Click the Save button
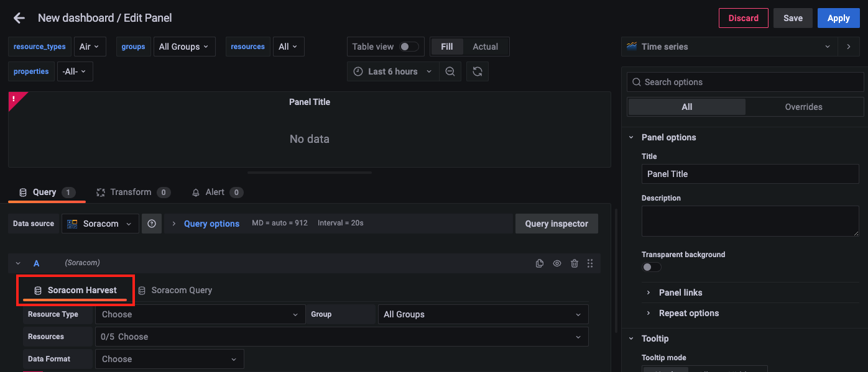 (793, 18)
